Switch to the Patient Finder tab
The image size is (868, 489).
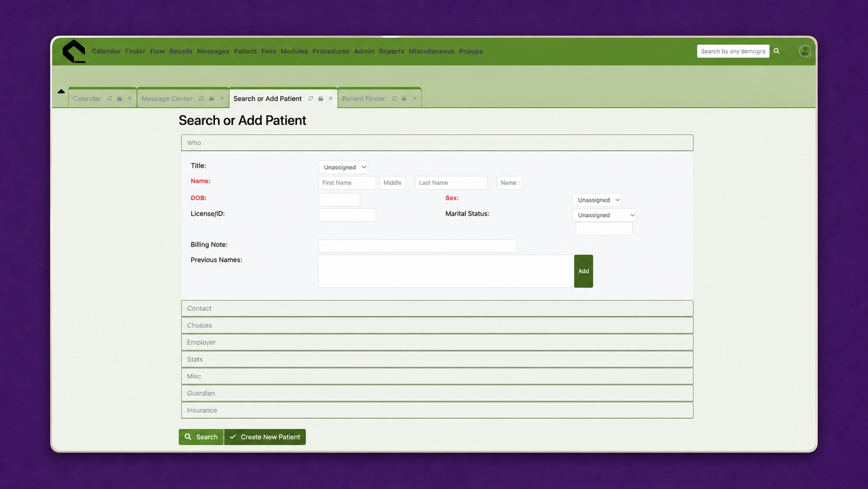click(363, 98)
